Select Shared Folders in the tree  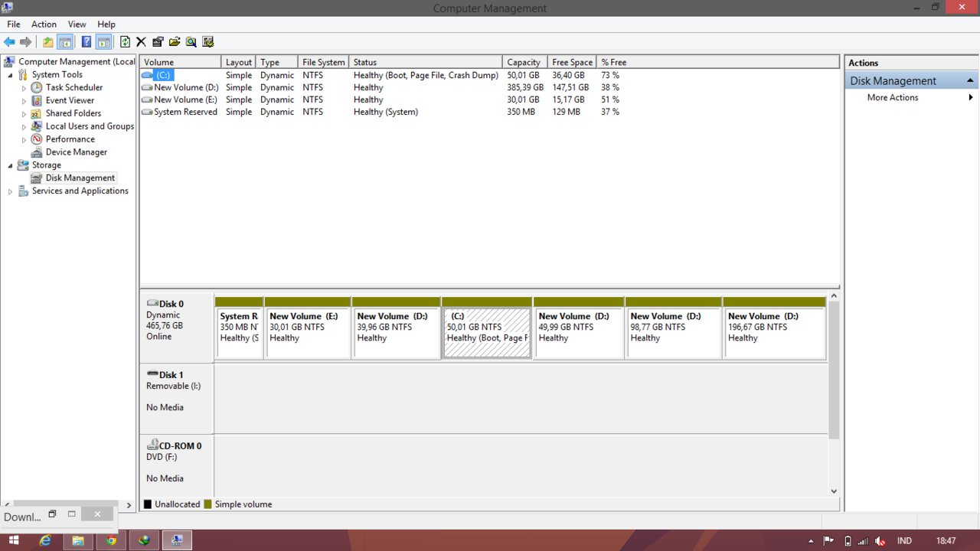click(x=73, y=113)
